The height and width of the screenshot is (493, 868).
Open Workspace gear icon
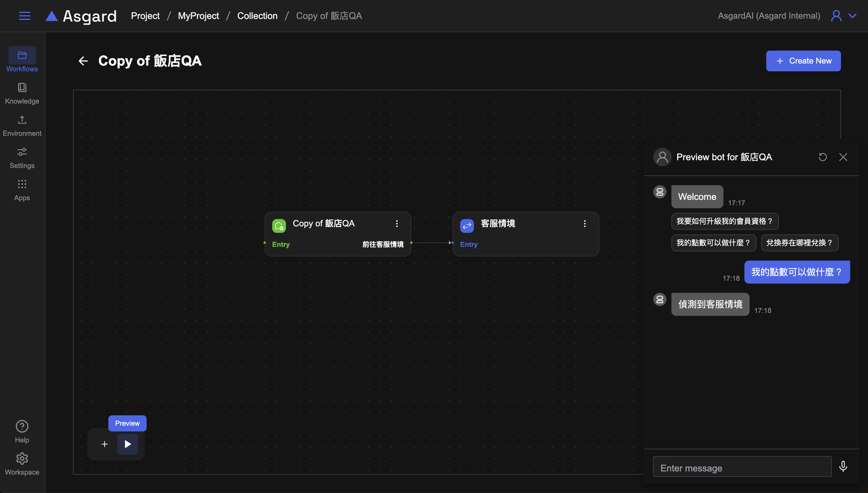[x=22, y=458]
